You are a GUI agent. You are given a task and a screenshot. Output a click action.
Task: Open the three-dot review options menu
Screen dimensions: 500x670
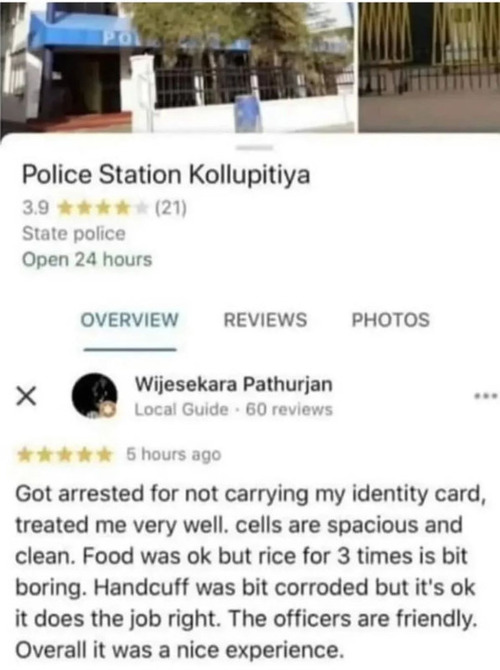[486, 396]
